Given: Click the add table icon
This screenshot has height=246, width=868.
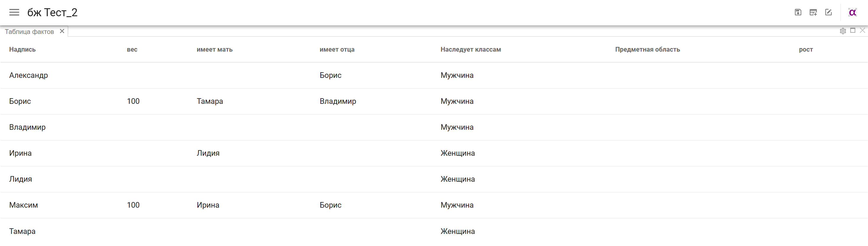Looking at the screenshot, I should click(x=813, y=12).
